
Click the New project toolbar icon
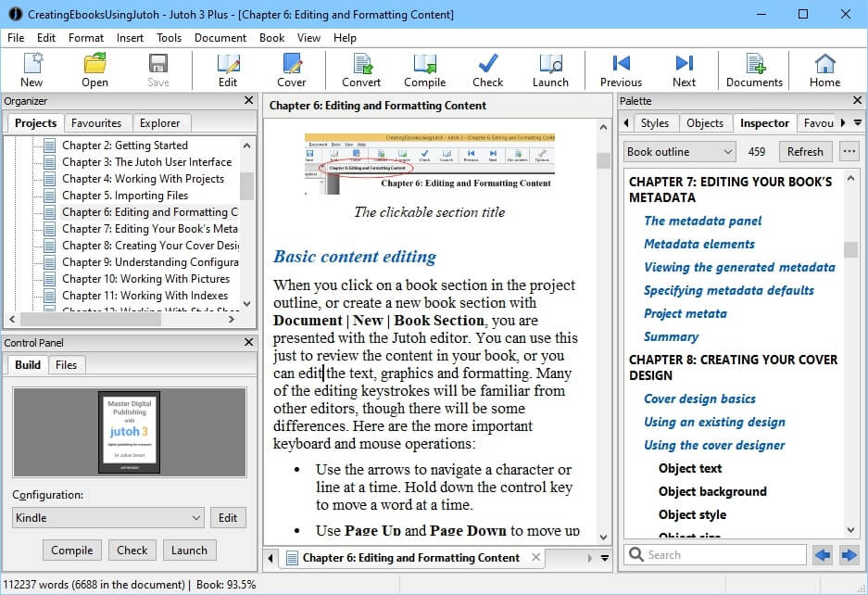pyautogui.click(x=31, y=70)
